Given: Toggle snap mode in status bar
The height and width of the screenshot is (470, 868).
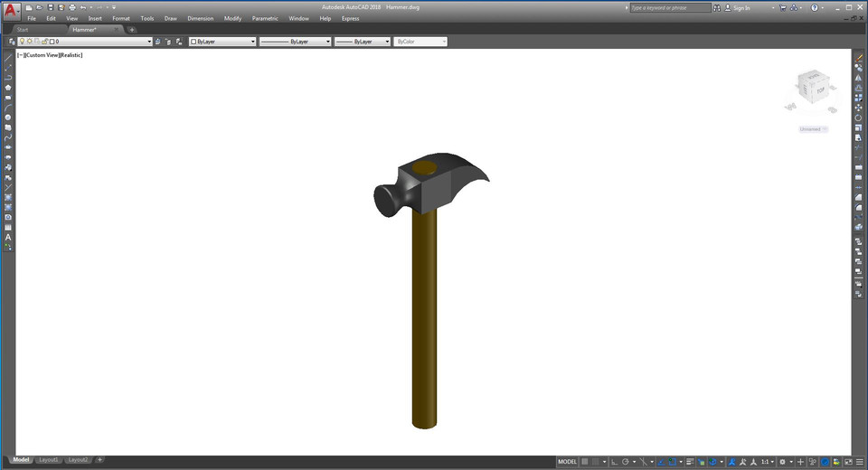Looking at the screenshot, I should coord(596,462).
